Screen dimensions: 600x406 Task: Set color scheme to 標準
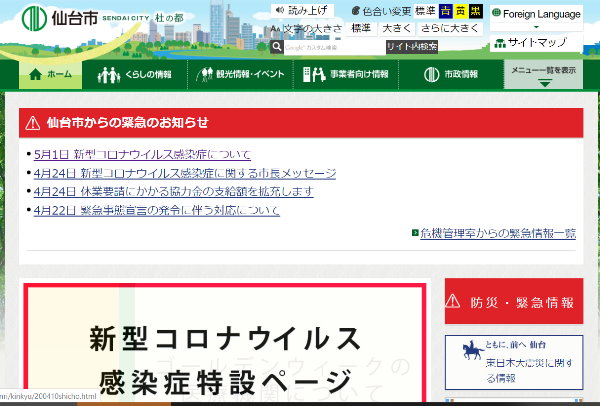click(423, 12)
